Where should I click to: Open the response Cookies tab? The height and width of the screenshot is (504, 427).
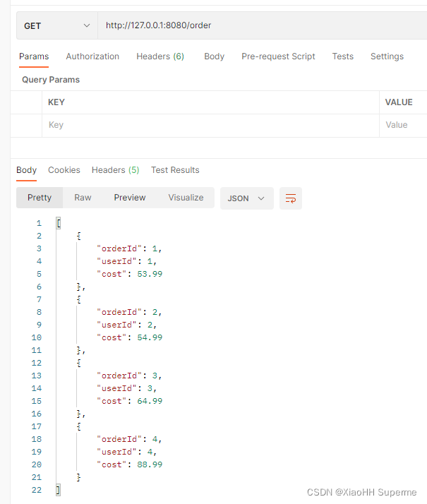point(64,170)
